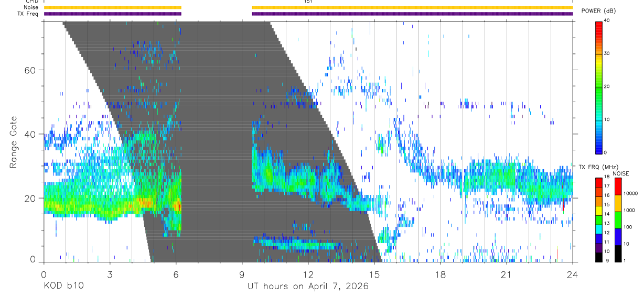Click the 'POWER (dB)' colorbar title

click(x=598, y=11)
